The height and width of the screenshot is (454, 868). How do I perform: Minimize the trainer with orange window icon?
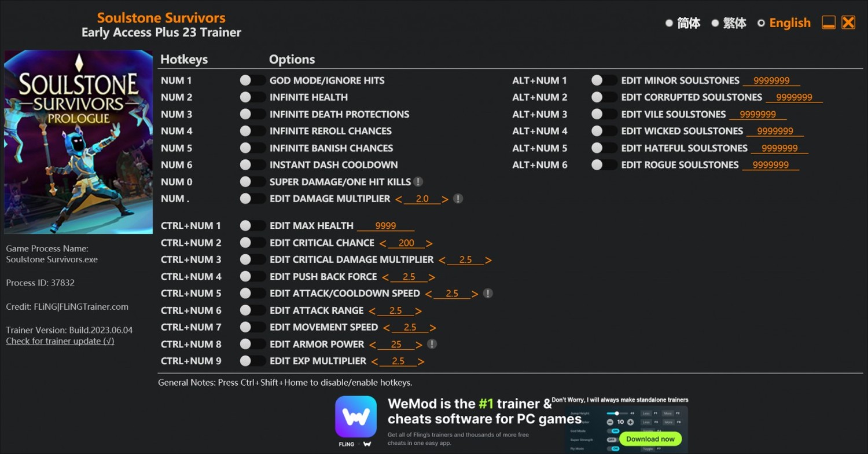click(x=829, y=23)
